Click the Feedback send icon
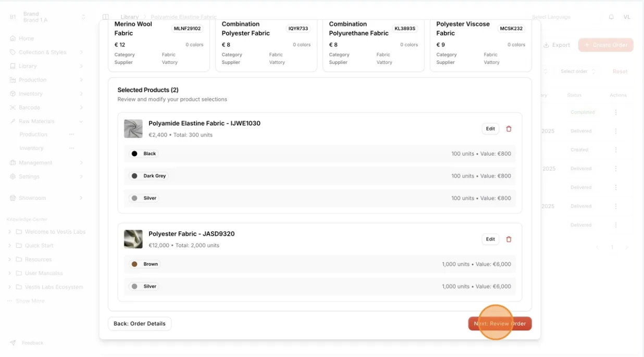 [13, 343]
